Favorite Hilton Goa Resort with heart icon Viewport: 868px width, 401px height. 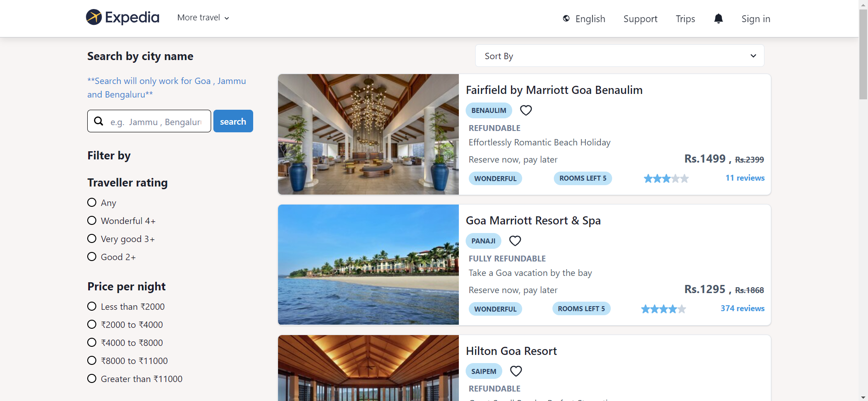(516, 371)
